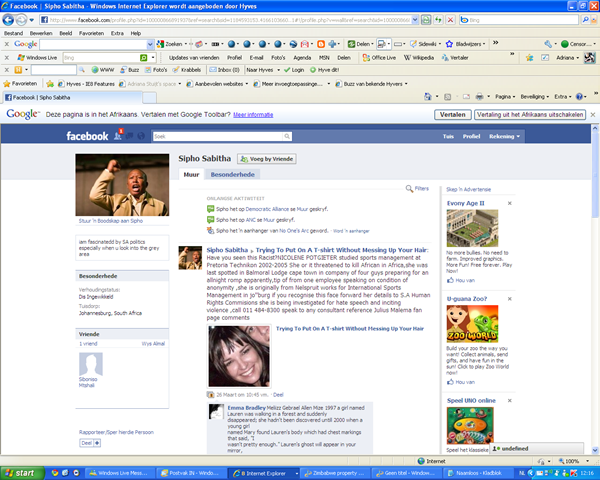The width and height of the screenshot is (600, 480).
Task: Click the Windows start button
Action: pyautogui.click(x=22, y=473)
